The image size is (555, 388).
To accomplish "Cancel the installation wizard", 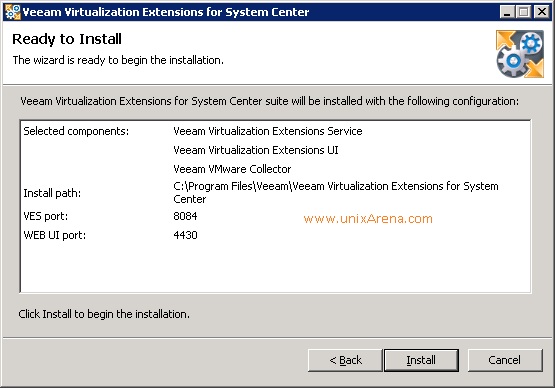I will 505,360.
